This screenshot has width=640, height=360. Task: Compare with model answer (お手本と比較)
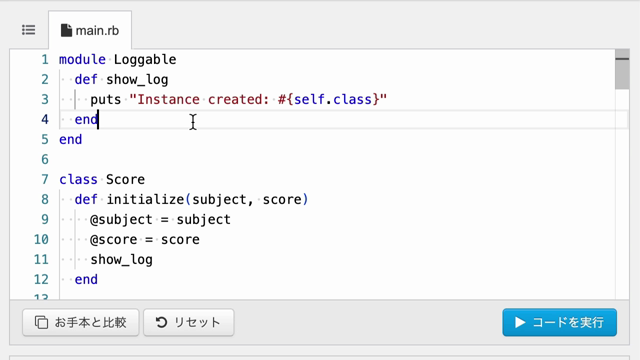click(81, 322)
